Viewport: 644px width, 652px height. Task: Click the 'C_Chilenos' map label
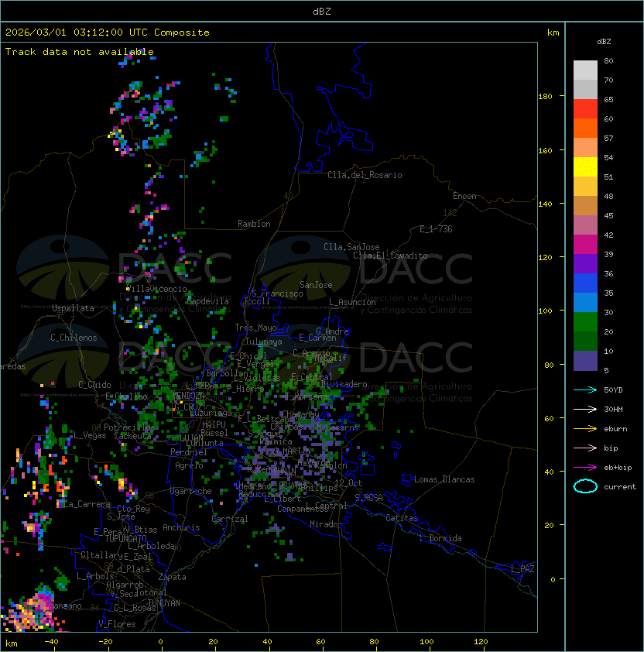click(x=74, y=338)
